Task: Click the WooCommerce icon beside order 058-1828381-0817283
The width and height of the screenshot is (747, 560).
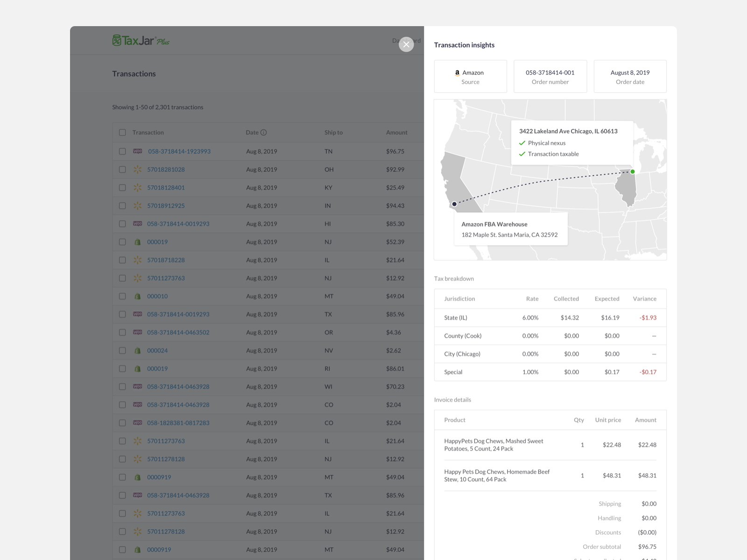Action: [x=138, y=423]
